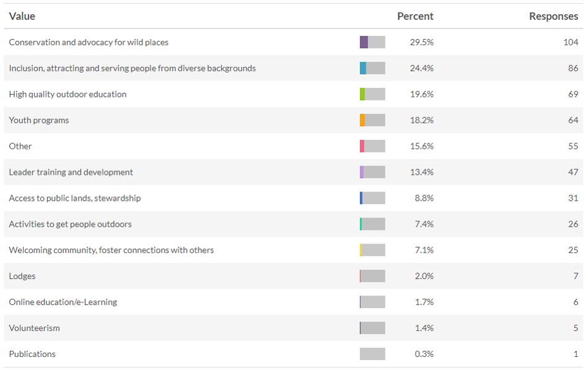The height and width of the screenshot is (370, 588).
Task: Click the Youth programs row label
Action: tap(39, 120)
